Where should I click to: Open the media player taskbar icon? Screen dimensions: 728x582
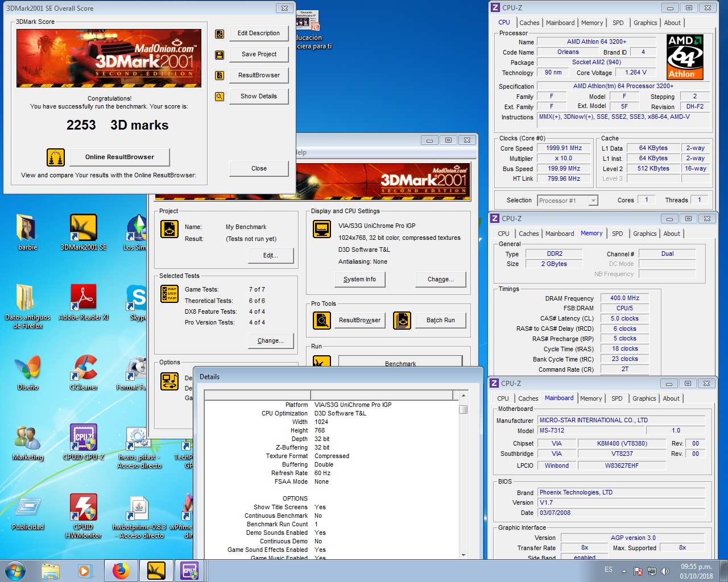click(85, 571)
